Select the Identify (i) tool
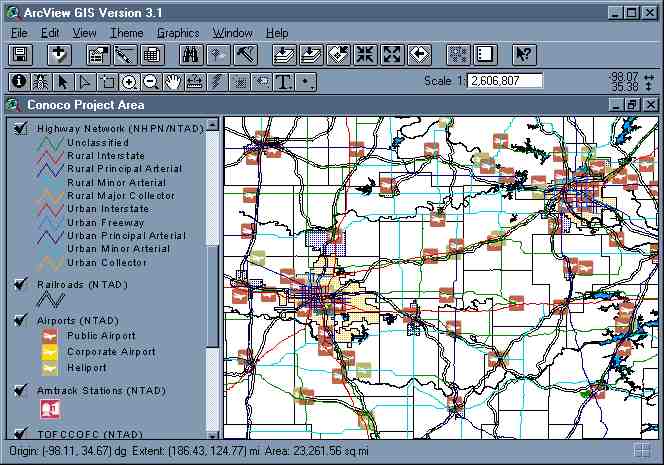 (x=19, y=82)
